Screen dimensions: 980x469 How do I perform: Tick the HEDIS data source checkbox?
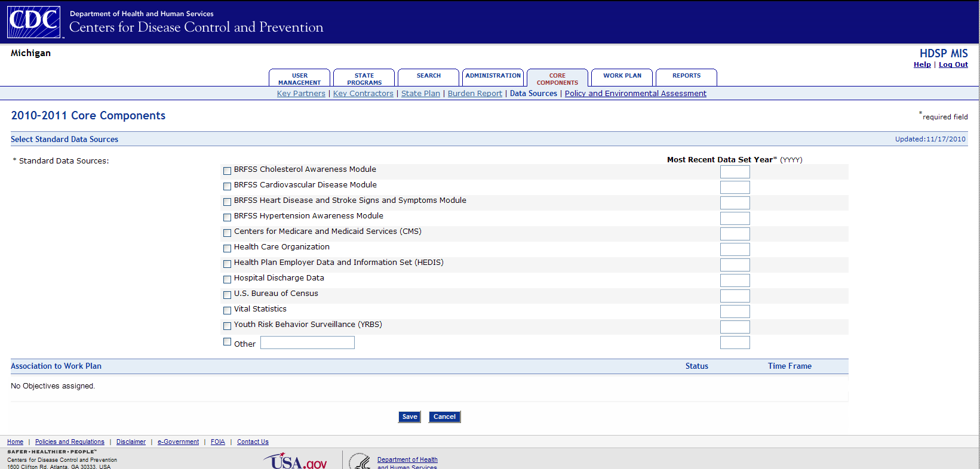pos(227,264)
